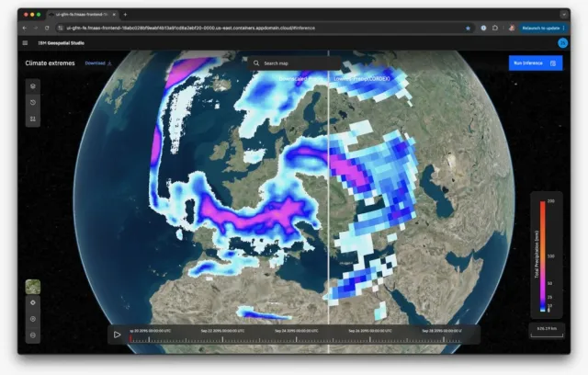Open the tab search dropdown arrow
The image size is (588, 375).
click(563, 15)
